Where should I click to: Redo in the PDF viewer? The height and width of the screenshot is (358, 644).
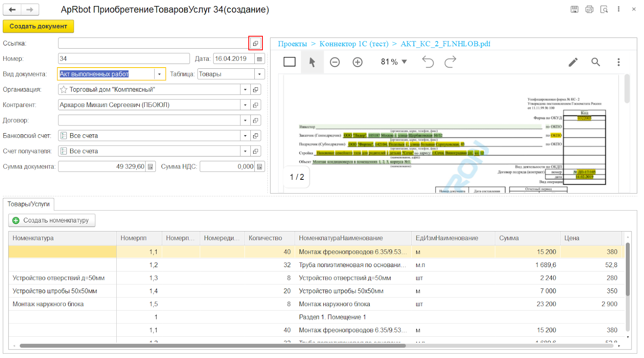click(x=450, y=62)
